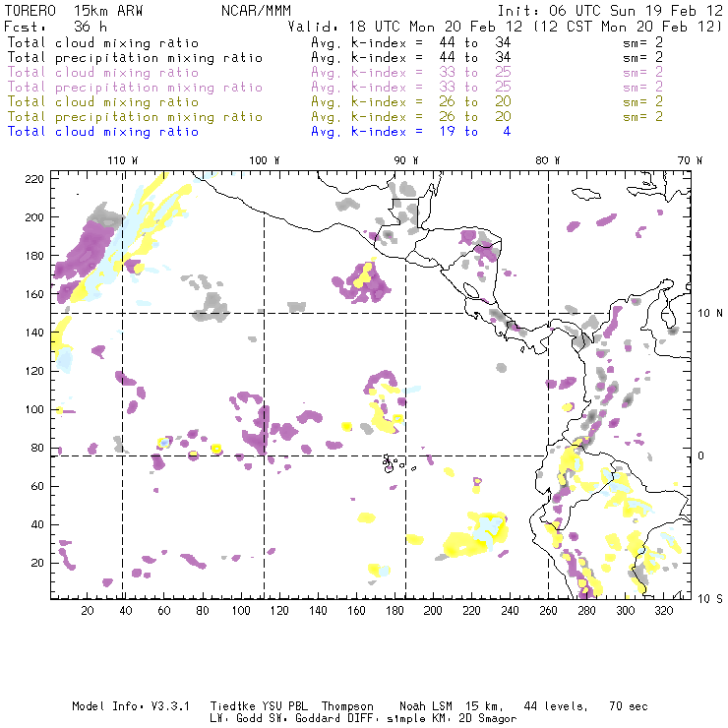
Task: Select the "80 W" longitude label
Action: click(548, 160)
